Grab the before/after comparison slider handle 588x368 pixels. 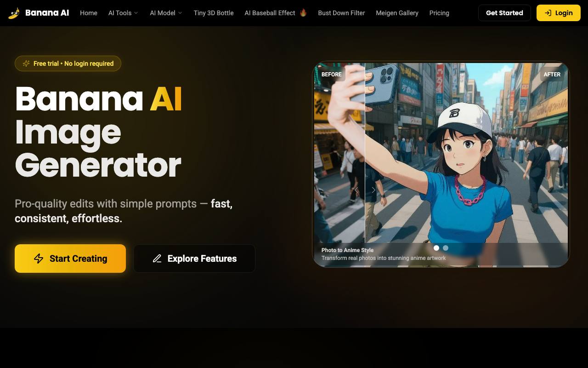(x=365, y=190)
